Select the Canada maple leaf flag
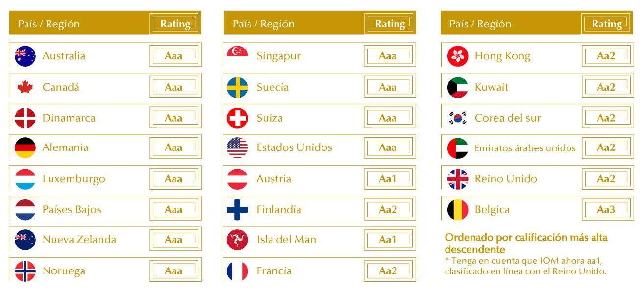This screenshot has height=294, width=644. tap(25, 87)
